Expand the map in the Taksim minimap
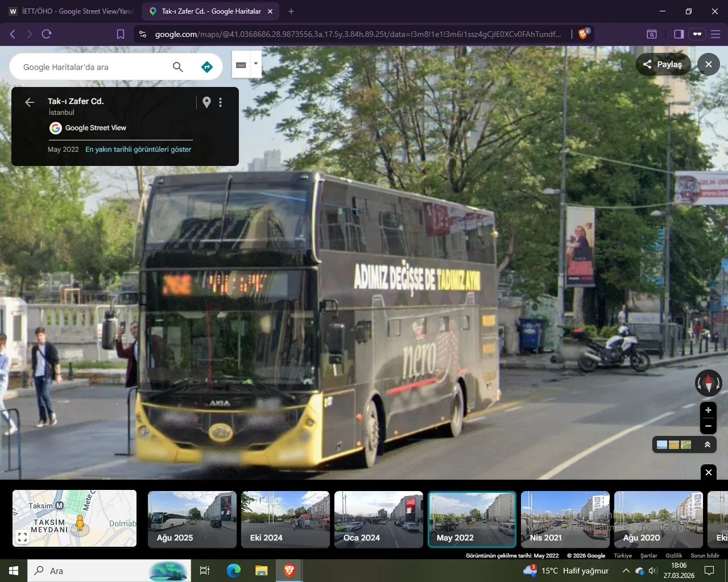Image resolution: width=728 pixels, height=582 pixels. pyautogui.click(x=22, y=537)
